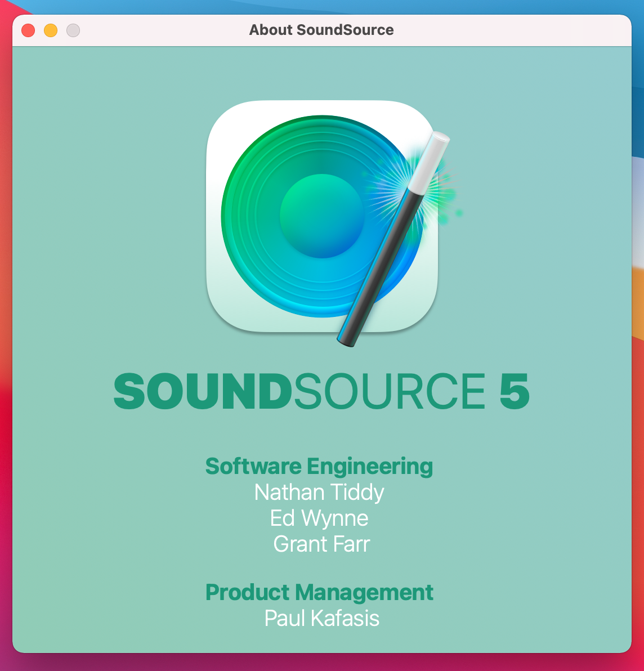The height and width of the screenshot is (671, 644).
Task: Select the Product Management heading
Action: pyautogui.click(x=319, y=593)
